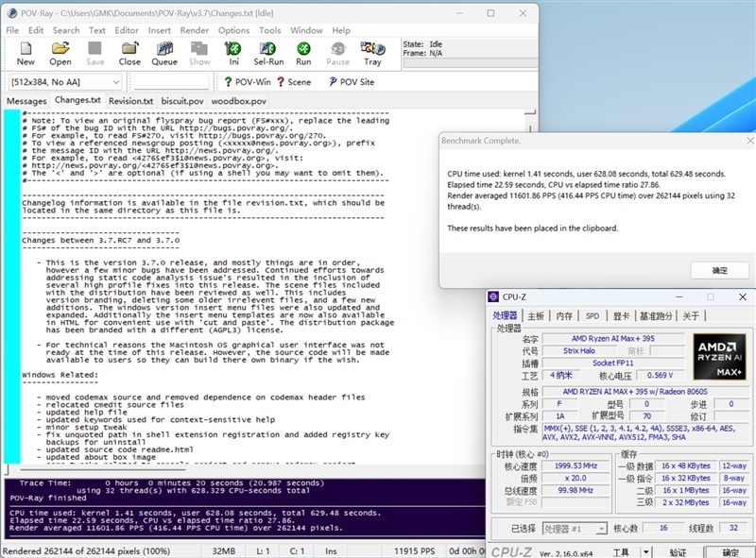Start rendering with the Run icon
This screenshot has width=756, height=558.
[303, 54]
